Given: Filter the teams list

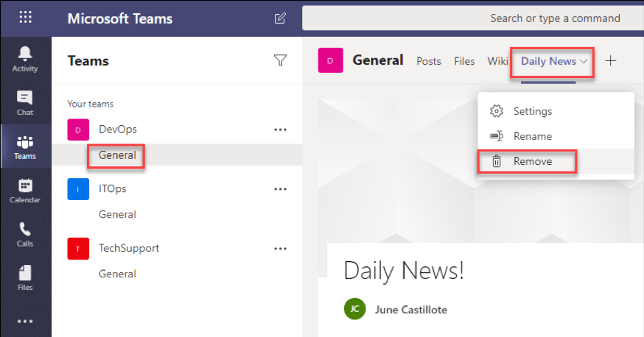Looking at the screenshot, I should tap(280, 60).
